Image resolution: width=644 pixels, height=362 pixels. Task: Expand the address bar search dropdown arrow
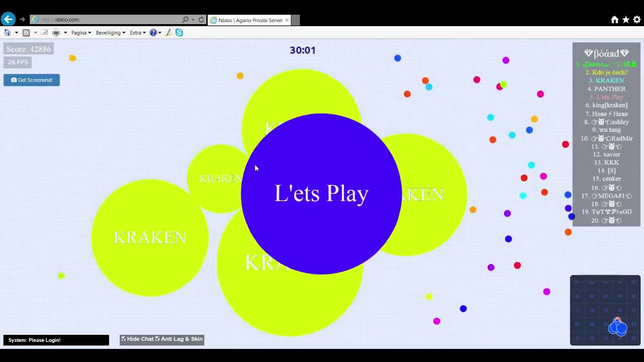point(193,20)
